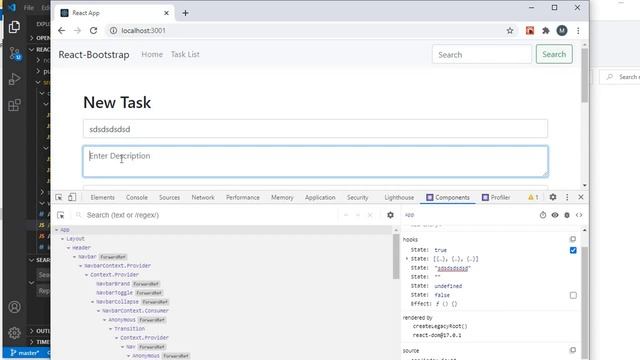Open a new browser tab

[185, 13]
